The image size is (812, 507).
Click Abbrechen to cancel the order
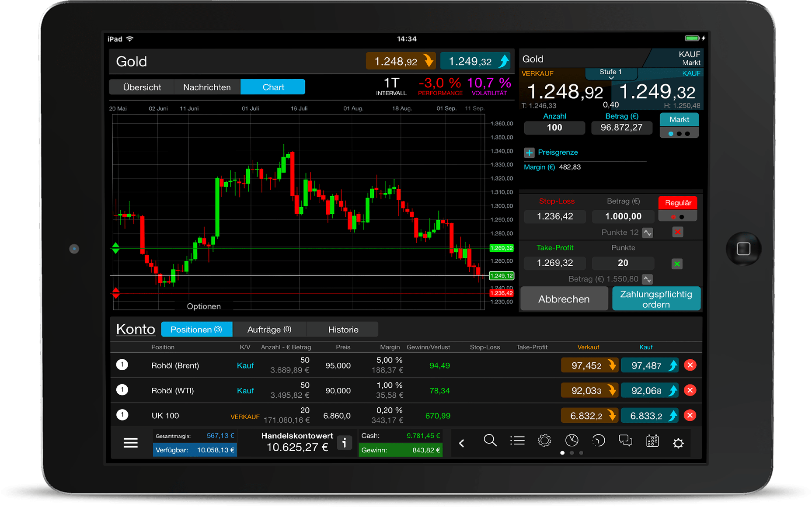coord(564,299)
